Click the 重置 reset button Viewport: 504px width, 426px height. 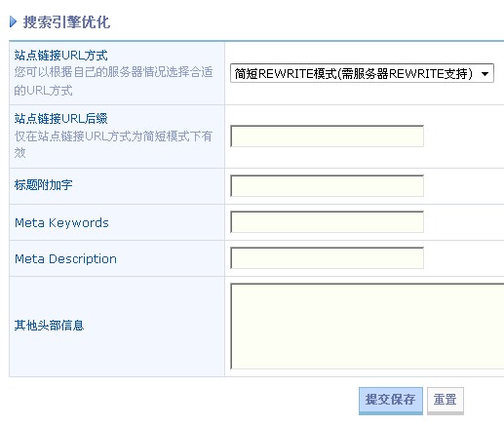coord(446,401)
